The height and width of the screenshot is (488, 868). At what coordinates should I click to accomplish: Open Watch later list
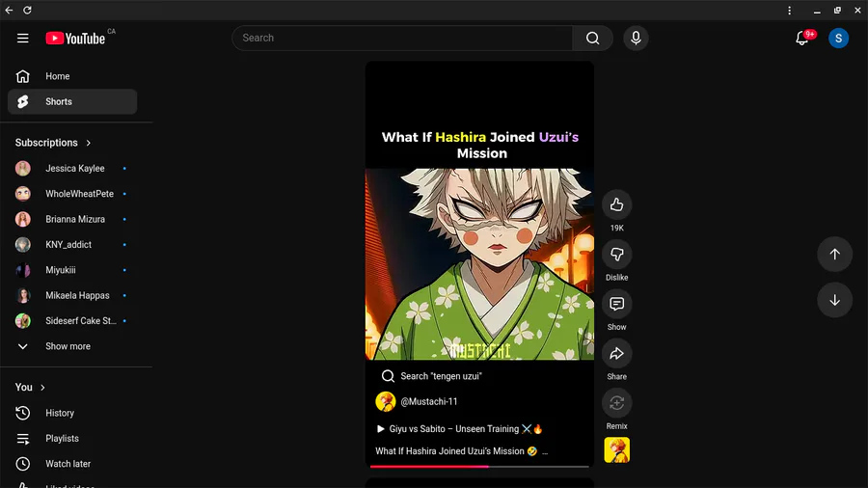72,464
